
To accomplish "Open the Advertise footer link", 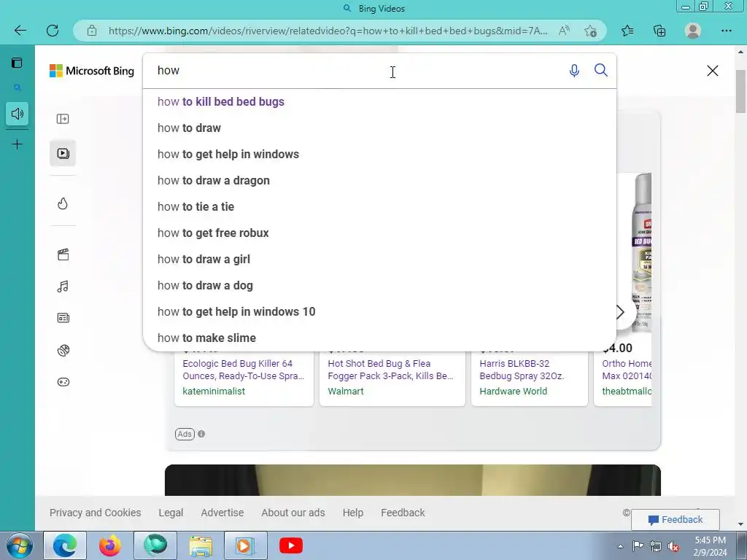I will [x=222, y=513].
